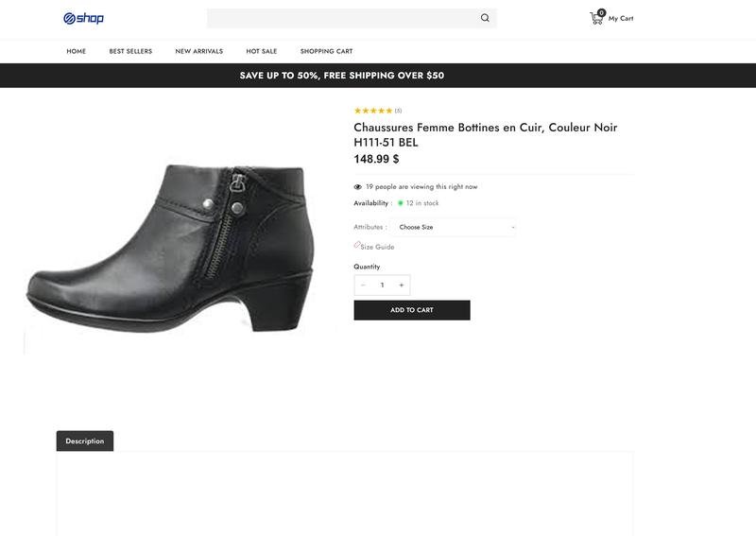Open HOT SALE menu item

click(262, 51)
